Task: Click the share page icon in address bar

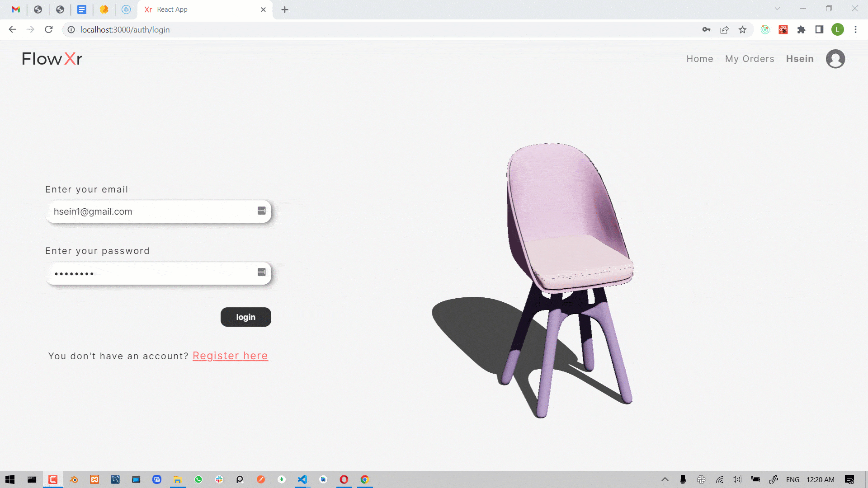Action: (724, 30)
